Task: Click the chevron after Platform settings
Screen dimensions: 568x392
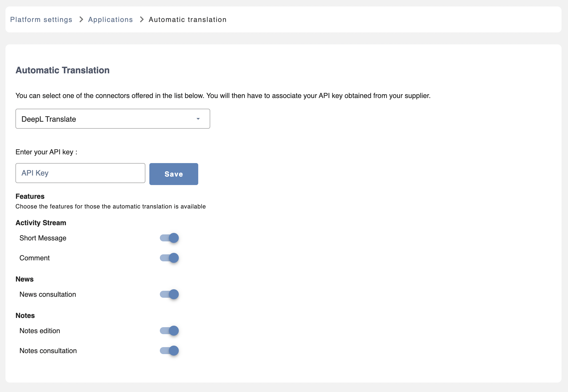Action: click(81, 19)
